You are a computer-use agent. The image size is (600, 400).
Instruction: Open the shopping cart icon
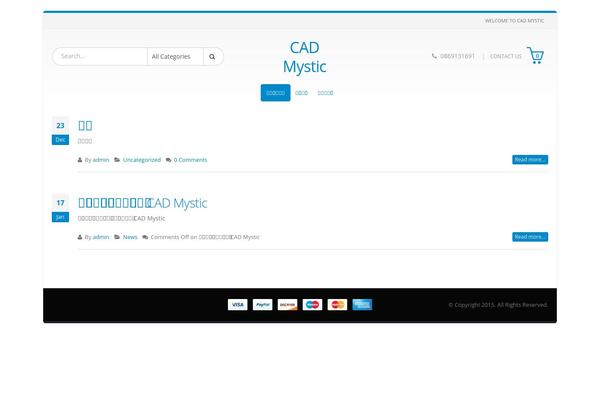pyautogui.click(x=535, y=55)
